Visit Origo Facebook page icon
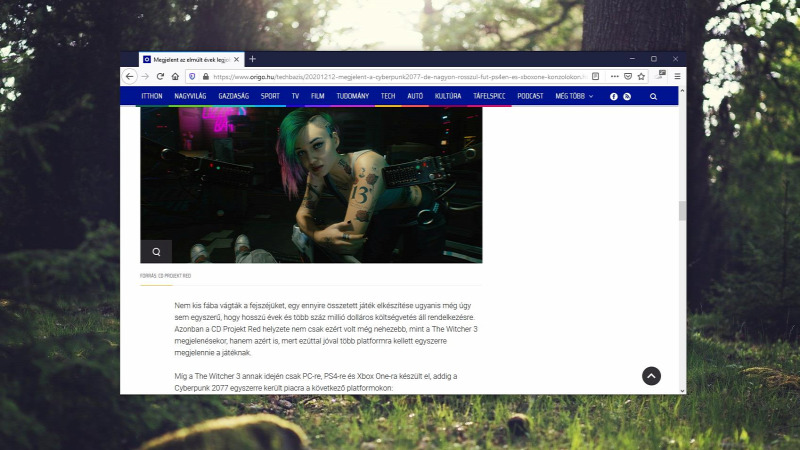This screenshot has height=450, width=800. [614, 96]
